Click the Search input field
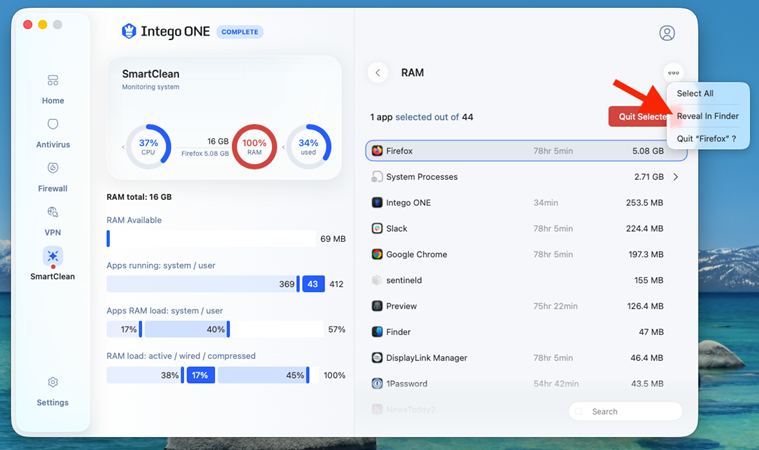759x450 pixels. [625, 412]
